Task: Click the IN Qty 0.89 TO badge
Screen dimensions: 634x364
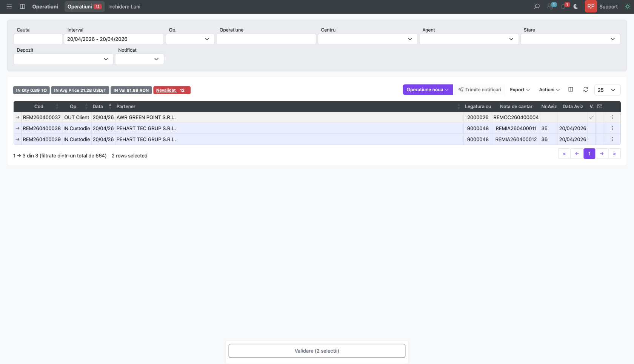Action: [31, 90]
